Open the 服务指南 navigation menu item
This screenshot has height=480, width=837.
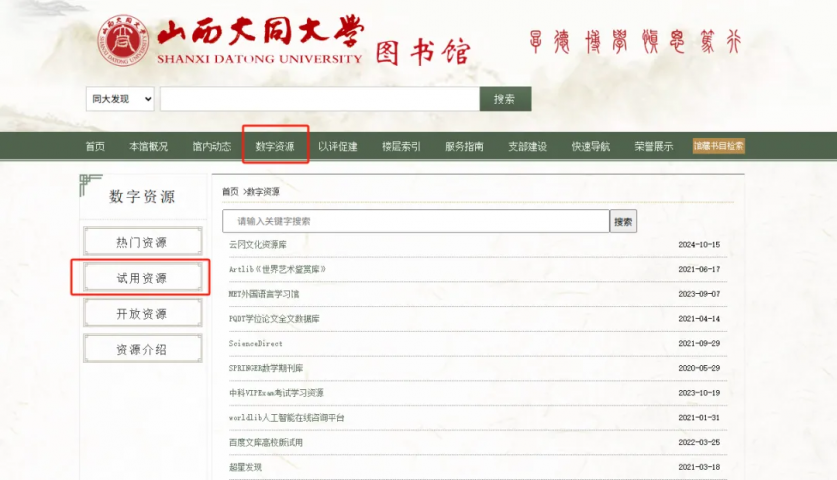[x=464, y=147]
